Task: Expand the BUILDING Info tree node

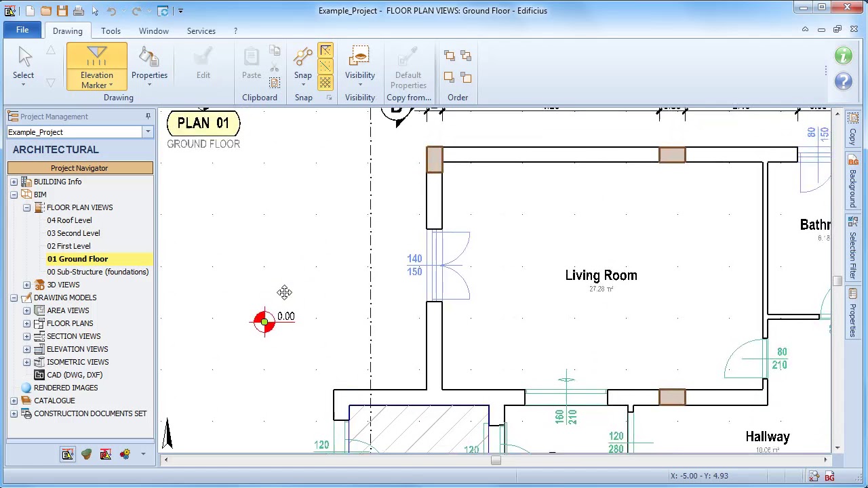Action: pyautogui.click(x=14, y=182)
